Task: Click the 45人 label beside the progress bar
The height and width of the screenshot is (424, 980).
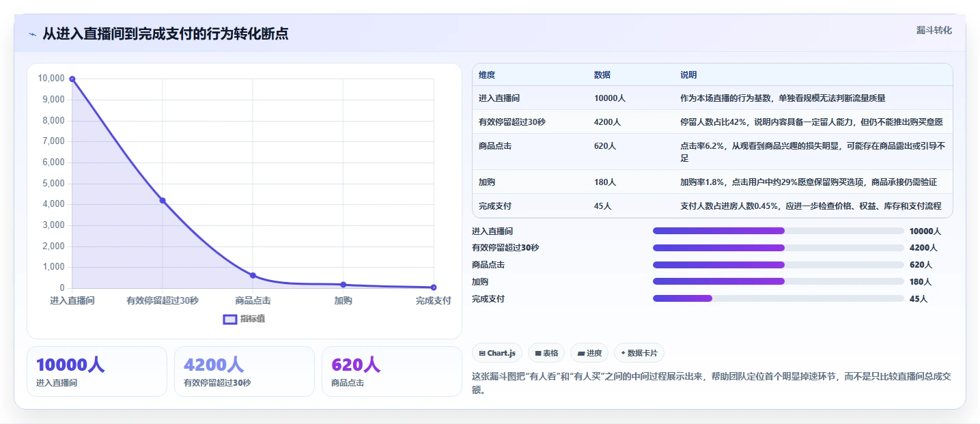Action: (919, 298)
